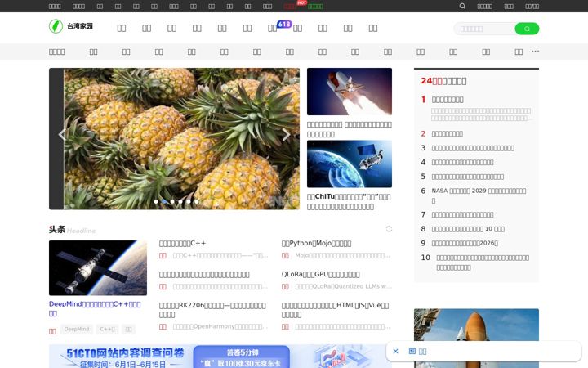Viewport: 588px width, 368px height.
Task: Click the OpenHarmony summary text
Action: coord(220,326)
